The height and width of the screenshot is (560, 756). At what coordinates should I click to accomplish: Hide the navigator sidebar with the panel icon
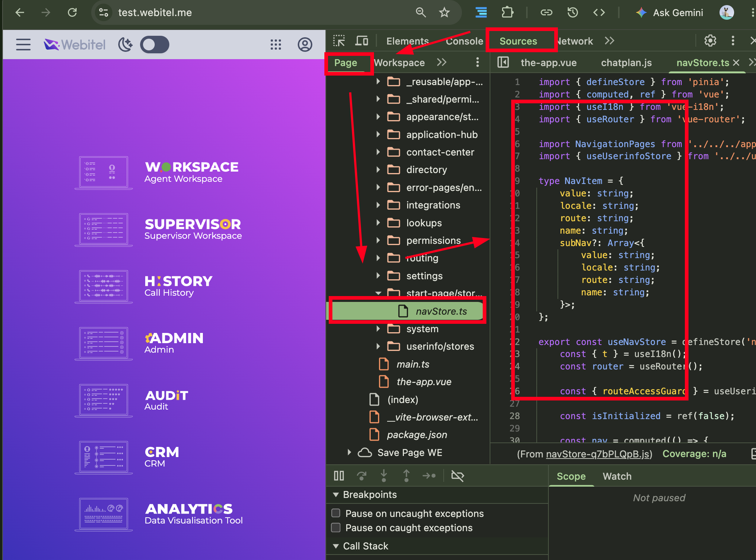503,62
